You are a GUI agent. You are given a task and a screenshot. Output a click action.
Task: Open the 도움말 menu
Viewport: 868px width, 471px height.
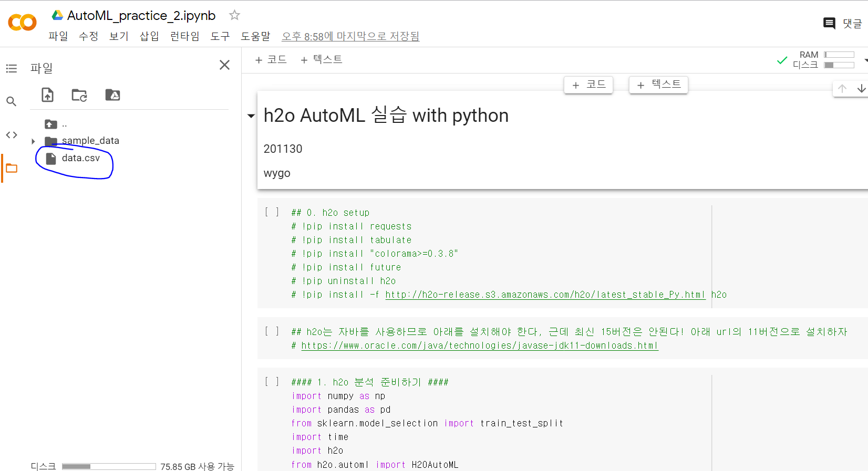[x=255, y=36]
